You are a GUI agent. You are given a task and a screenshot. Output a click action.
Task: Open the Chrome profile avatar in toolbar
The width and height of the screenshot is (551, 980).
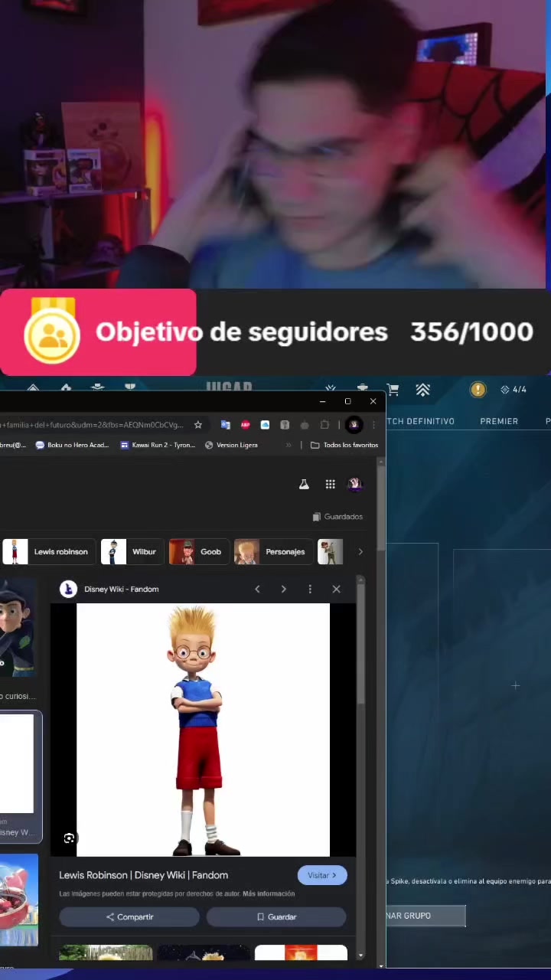point(354,425)
